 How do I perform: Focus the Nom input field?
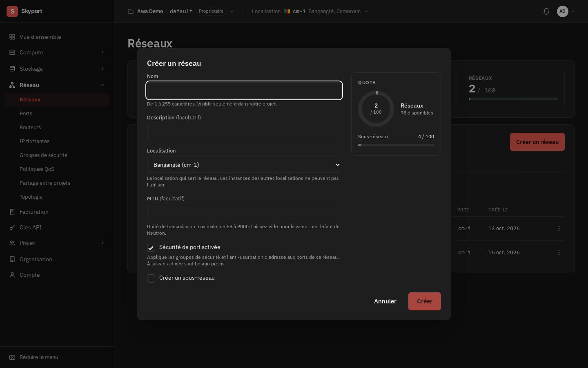244,90
